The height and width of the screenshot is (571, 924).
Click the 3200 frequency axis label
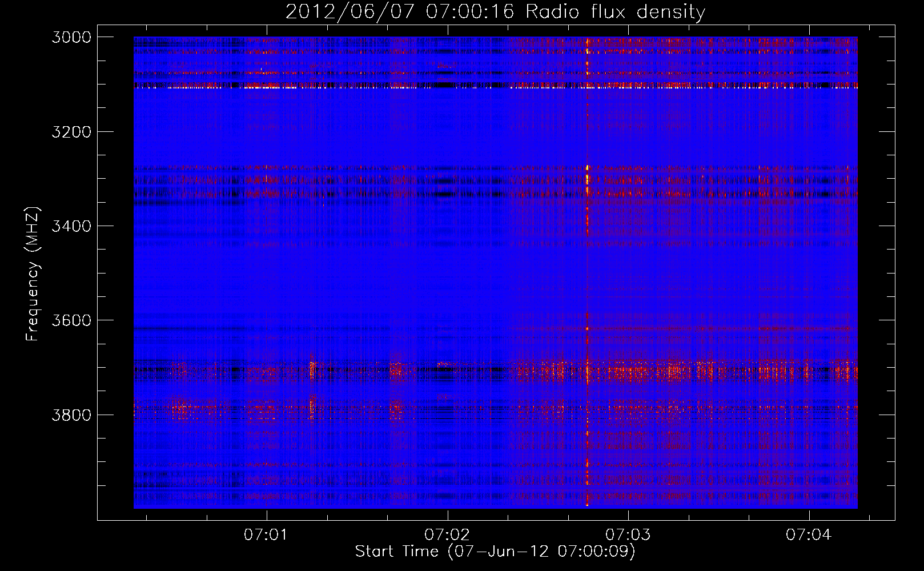click(71, 132)
